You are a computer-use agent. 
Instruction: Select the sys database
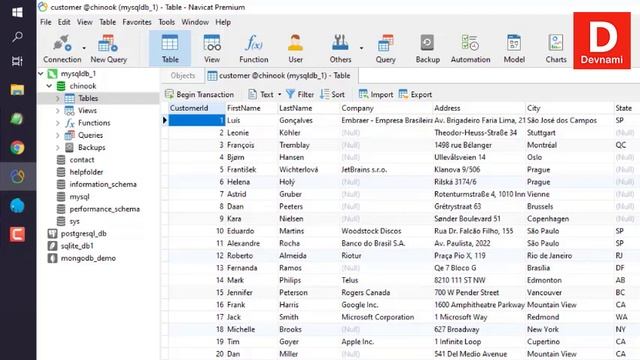pyautogui.click(x=74, y=221)
